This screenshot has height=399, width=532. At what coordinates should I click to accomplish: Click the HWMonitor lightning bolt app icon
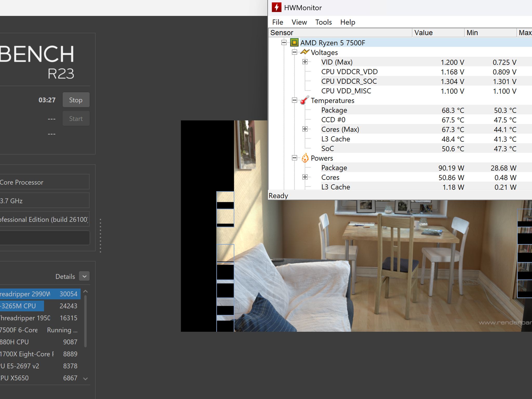[276, 7]
